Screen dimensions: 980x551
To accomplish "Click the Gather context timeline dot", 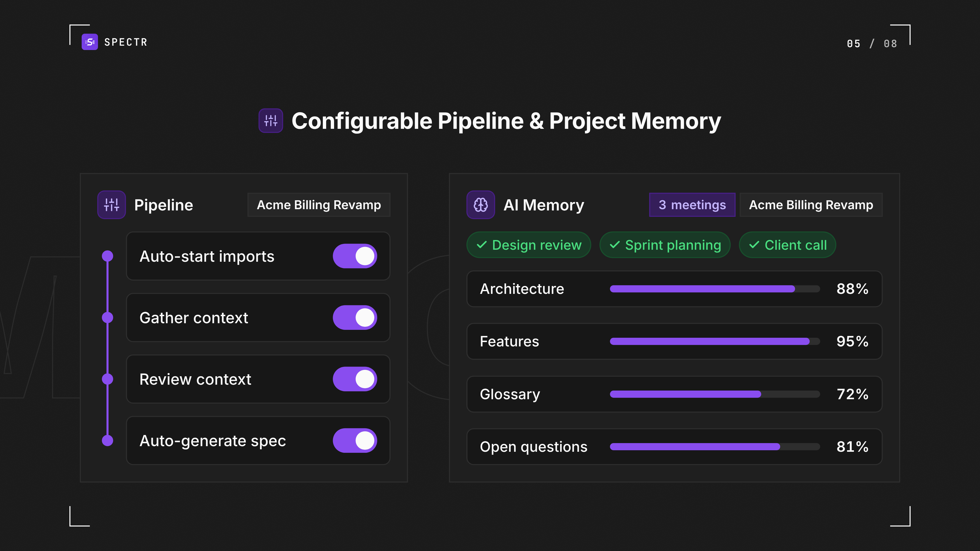I will [x=108, y=318].
